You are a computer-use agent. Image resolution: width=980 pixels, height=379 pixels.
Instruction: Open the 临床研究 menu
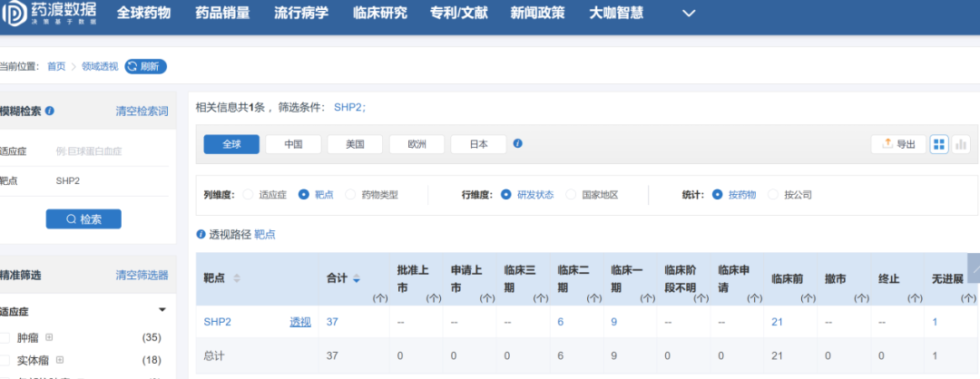click(x=381, y=14)
